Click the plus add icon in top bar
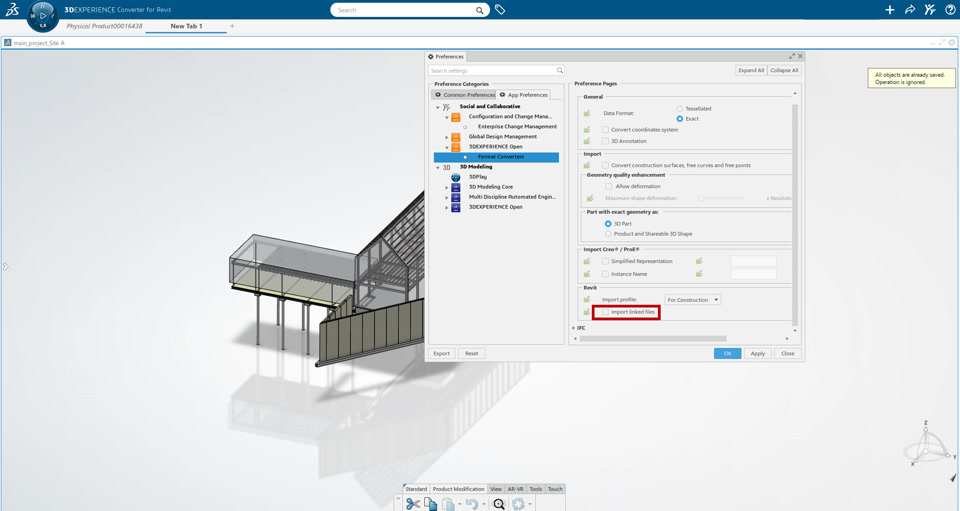 click(890, 10)
